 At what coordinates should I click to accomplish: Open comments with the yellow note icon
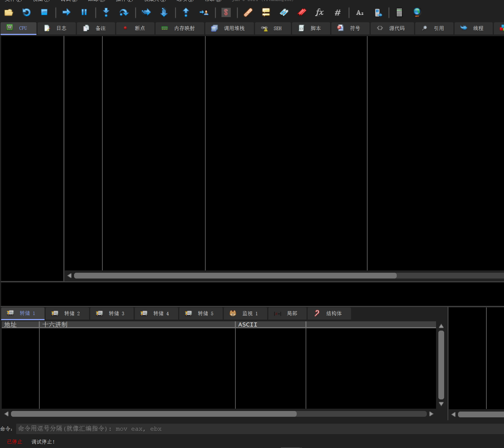click(x=266, y=12)
